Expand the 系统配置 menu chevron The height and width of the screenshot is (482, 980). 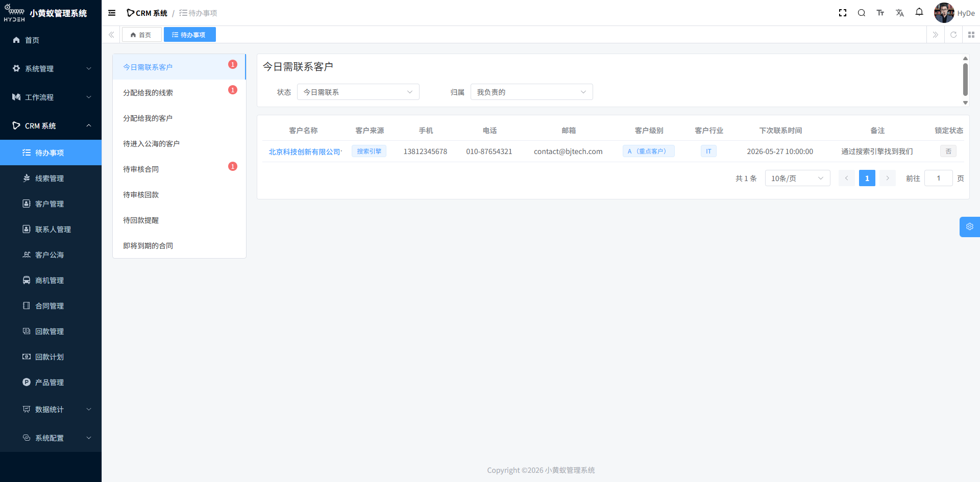tap(89, 438)
